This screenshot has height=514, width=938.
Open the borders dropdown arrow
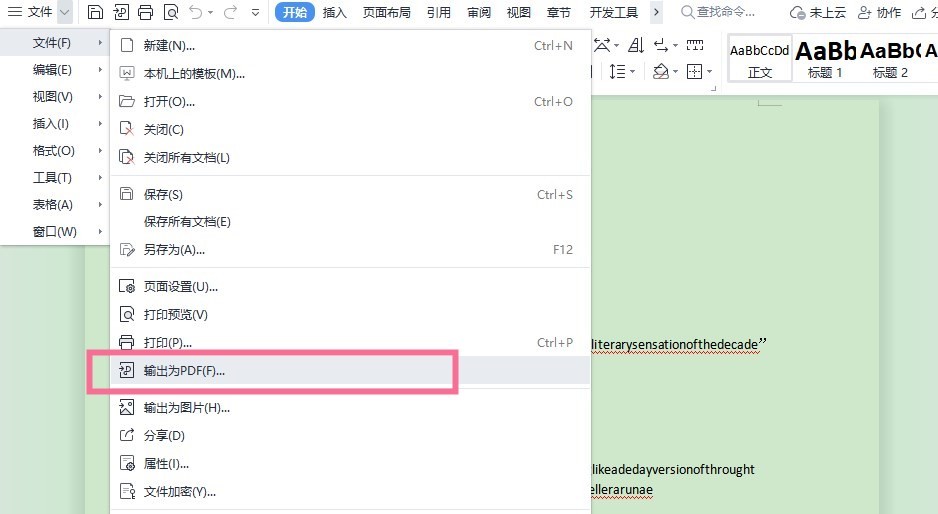pyautogui.click(x=709, y=72)
